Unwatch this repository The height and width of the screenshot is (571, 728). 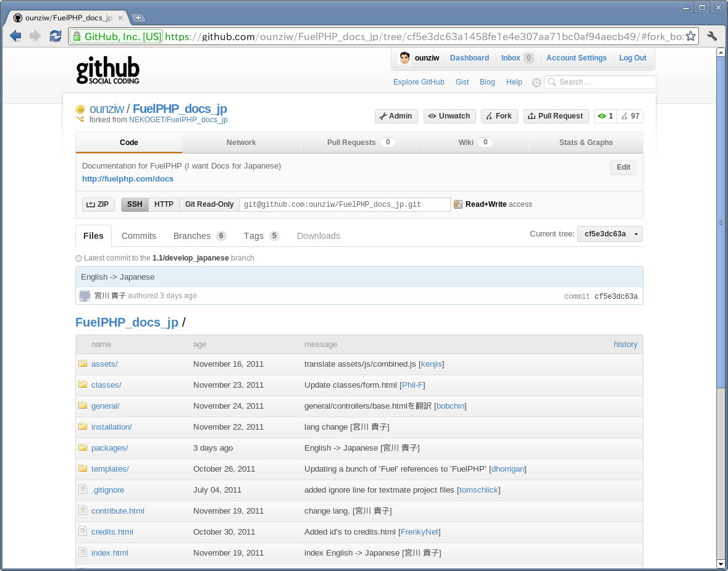[x=450, y=116]
